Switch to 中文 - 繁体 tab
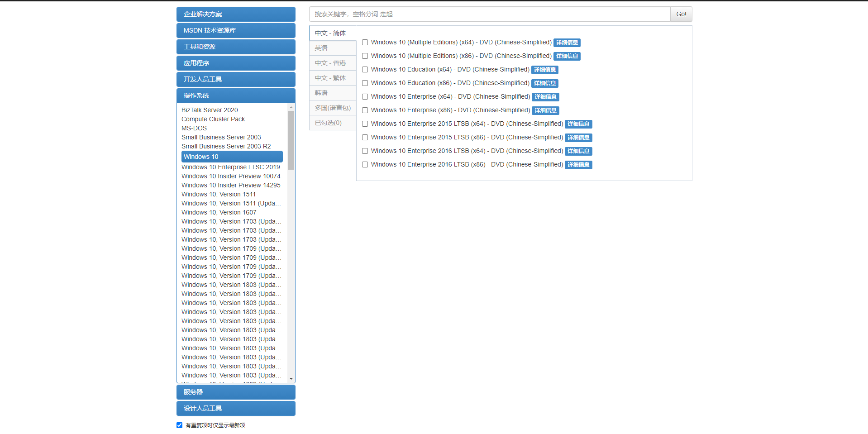 (x=333, y=78)
